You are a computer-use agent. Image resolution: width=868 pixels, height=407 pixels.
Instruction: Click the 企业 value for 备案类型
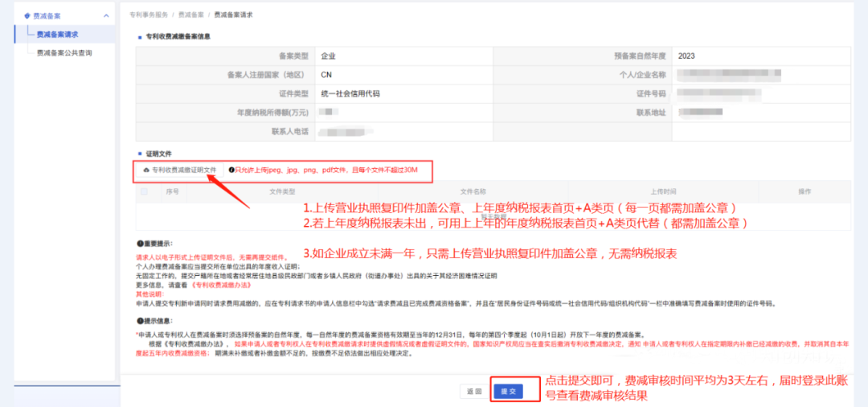tap(328, 56)
